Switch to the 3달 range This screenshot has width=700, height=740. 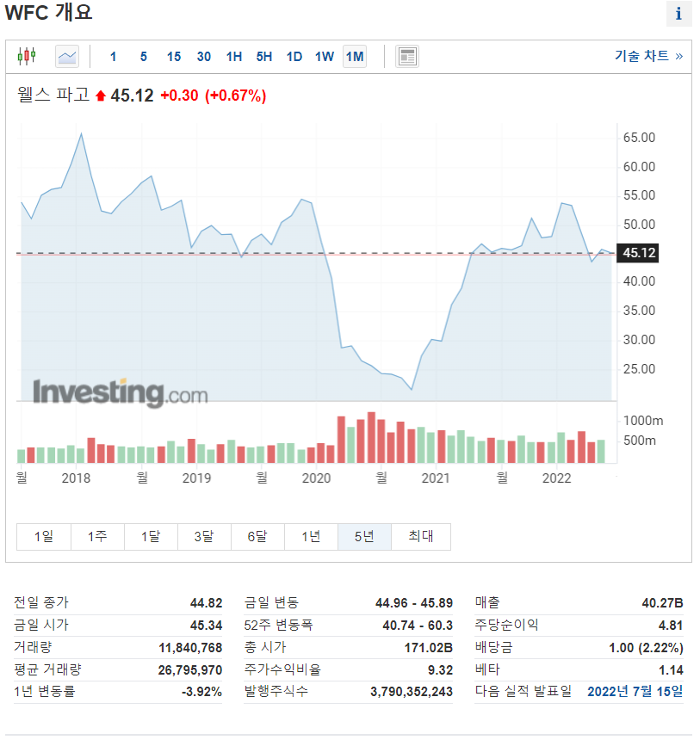click(205, 537)
